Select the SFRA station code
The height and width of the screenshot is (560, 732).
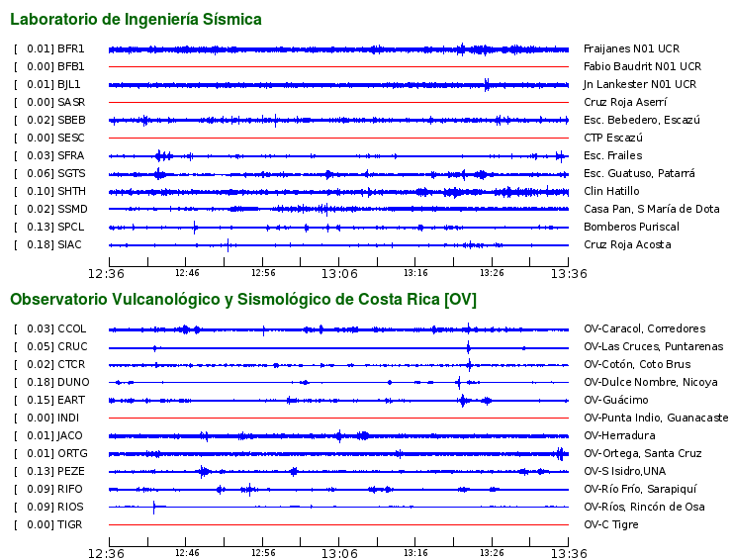click(x=71, y=155)
